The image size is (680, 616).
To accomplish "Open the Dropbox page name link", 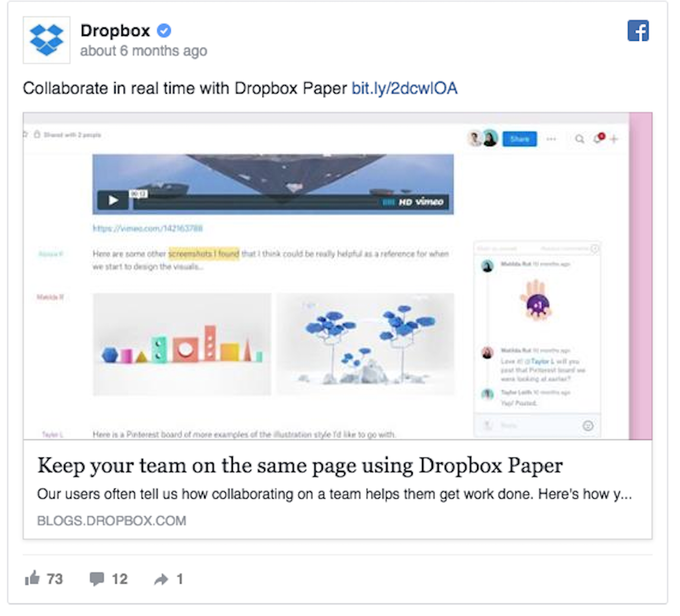I will tap(115, 31).
